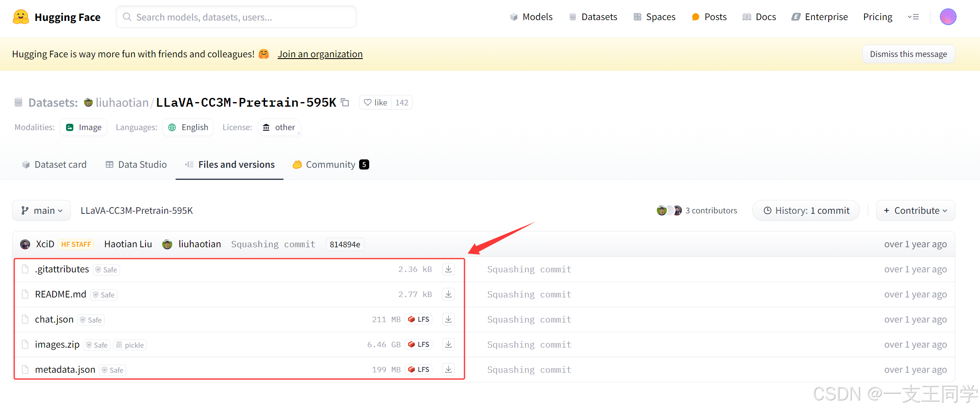Click the 3 contributors text

711,210
